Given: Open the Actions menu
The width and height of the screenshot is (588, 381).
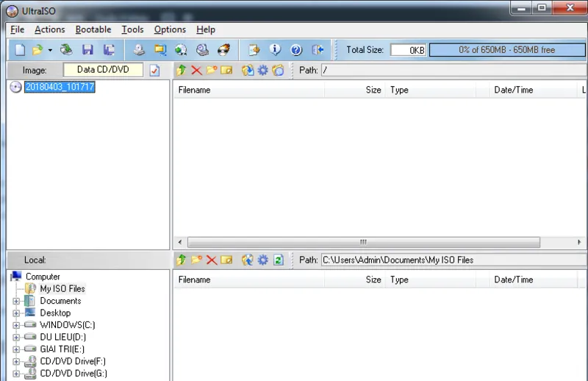Looking at the screenshot, I should coord(50,29).
